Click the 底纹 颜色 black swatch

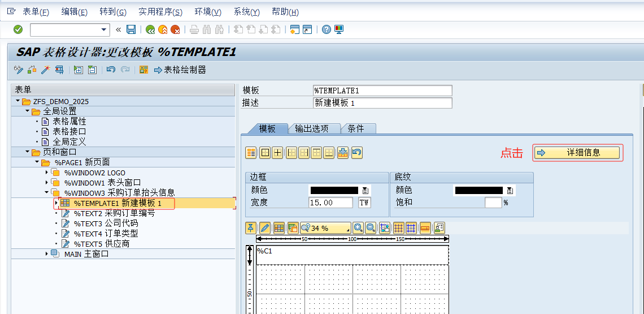[479, 190]
